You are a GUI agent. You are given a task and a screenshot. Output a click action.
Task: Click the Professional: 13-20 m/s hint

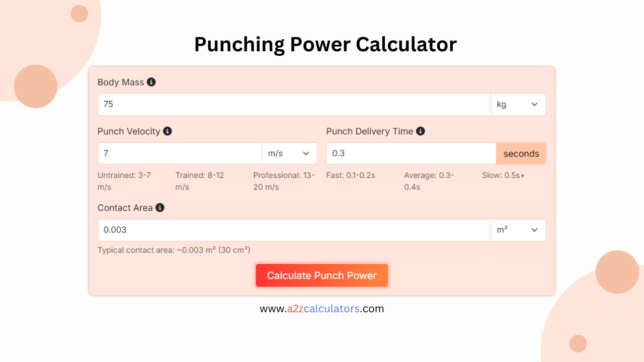point(284,180)
